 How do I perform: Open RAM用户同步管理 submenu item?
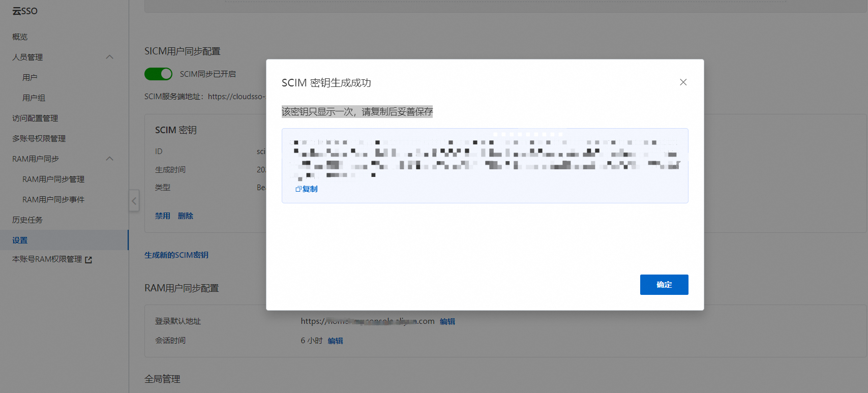[53, 179]
